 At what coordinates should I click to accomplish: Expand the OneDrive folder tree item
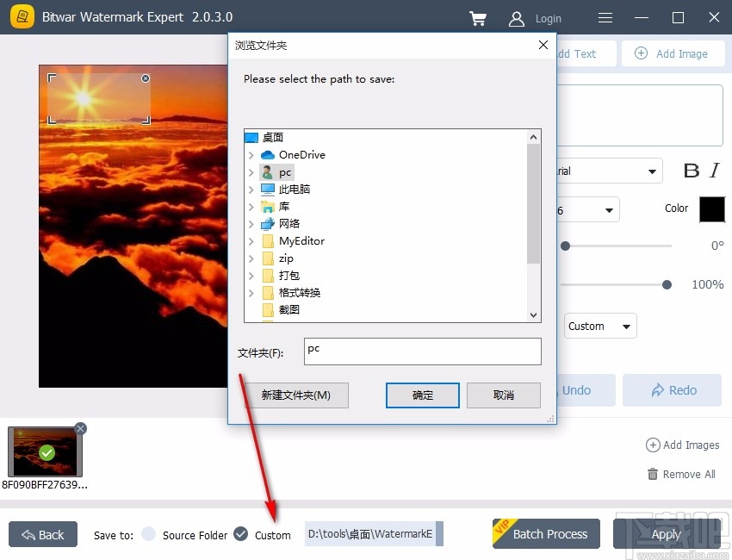[251, 155]
